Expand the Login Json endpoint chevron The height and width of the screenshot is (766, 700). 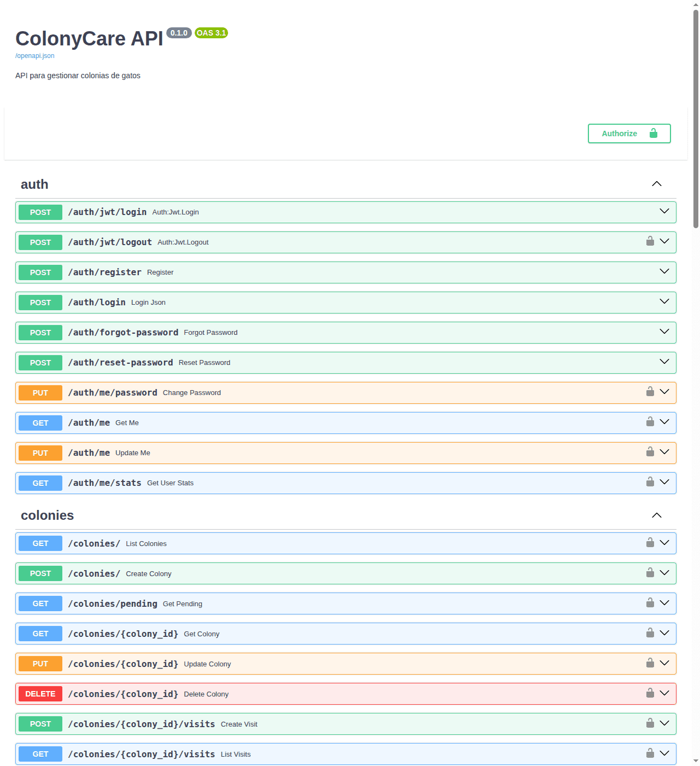[664, 301]
